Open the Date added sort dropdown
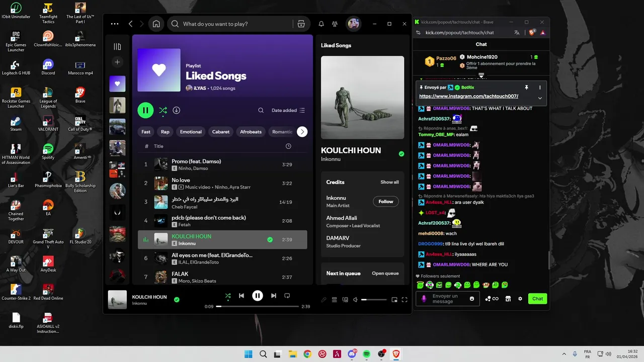Screen dimensions: 644x362 pyautogui.click(x=288, y=110)
